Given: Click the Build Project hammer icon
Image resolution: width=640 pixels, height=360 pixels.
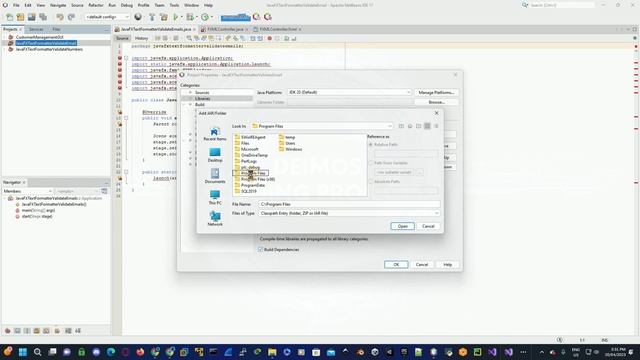Looking at the screenshot, I should pyautogui.click(x=152, y=17).
